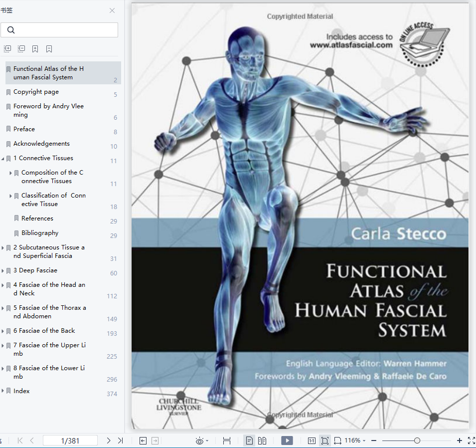Set zoom to actual size 1:1

tap(312, 441)
